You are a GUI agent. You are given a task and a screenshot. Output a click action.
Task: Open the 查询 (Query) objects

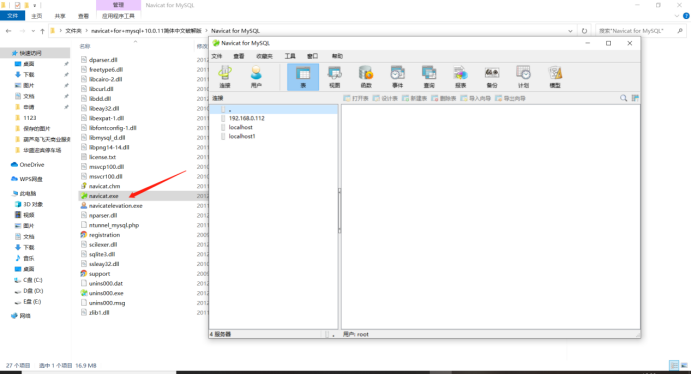[429, 77]
